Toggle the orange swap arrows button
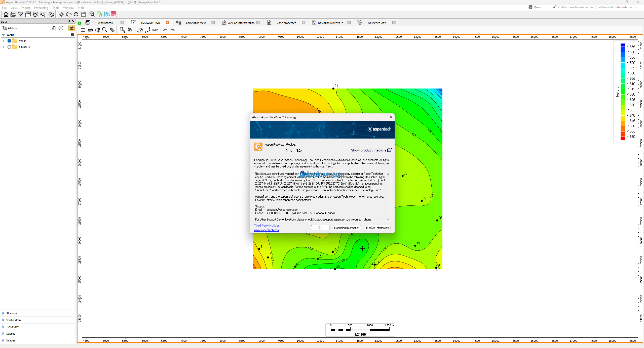The image size is (644, 348). point(71,28)
